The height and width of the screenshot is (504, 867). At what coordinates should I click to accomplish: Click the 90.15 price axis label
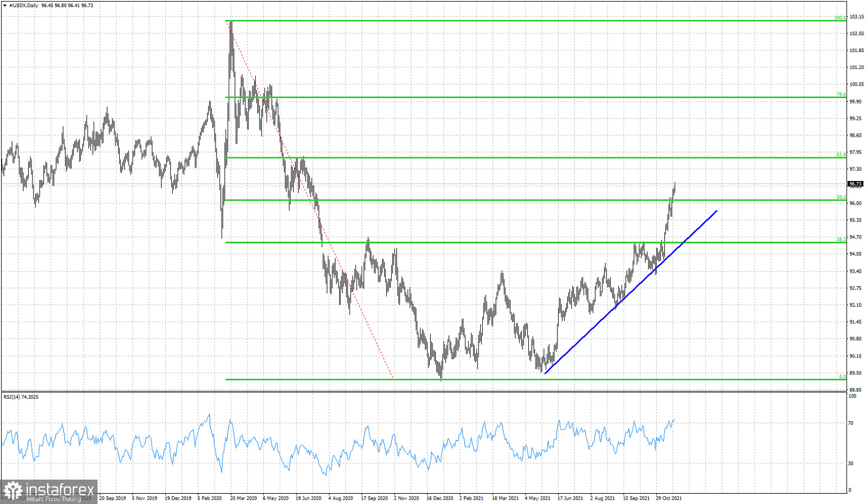point(856,356)
